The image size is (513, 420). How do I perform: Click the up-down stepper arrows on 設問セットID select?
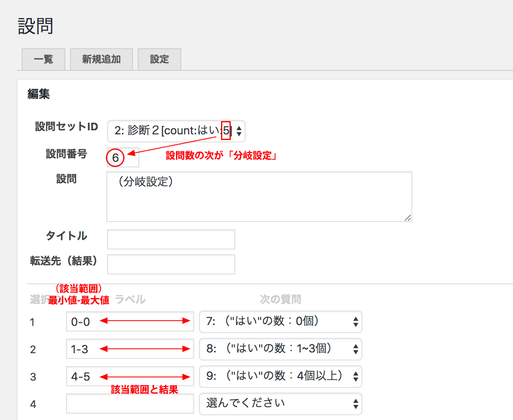[x=238, y=131]
